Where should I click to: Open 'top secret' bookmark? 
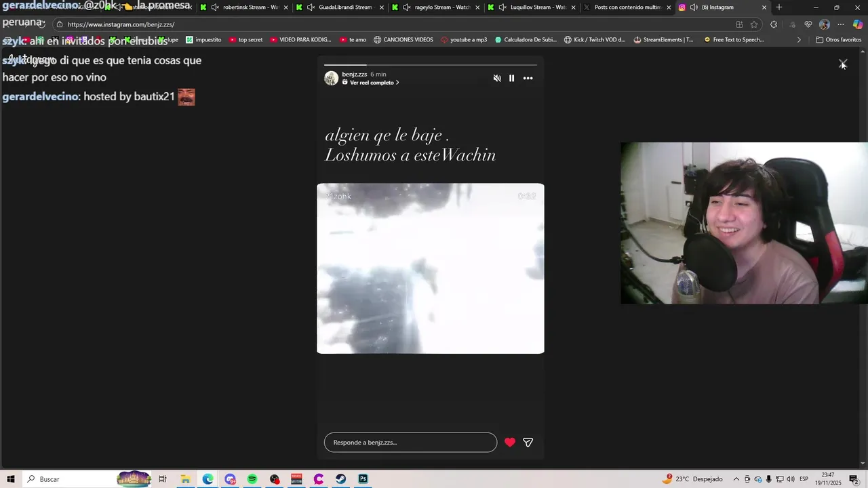click(245, 40)
